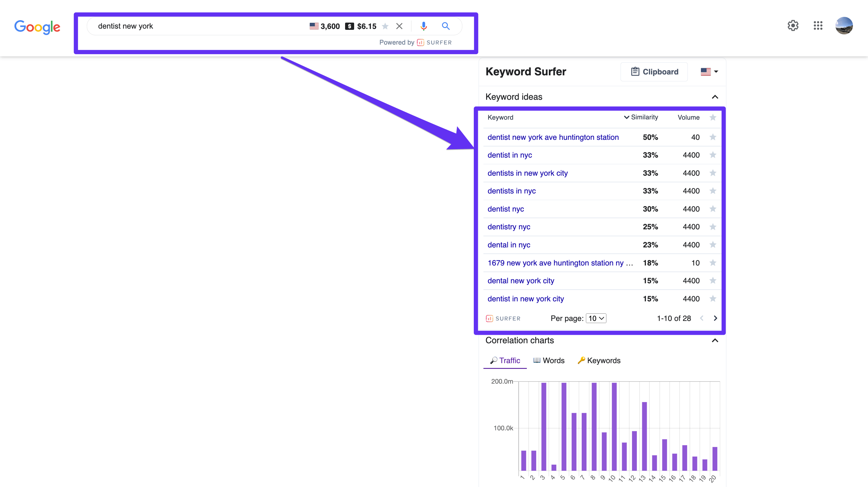
Task: Click the Clipboard icon in Keyword Surfer
Action: pyautogui.click(x=634, y=71)
